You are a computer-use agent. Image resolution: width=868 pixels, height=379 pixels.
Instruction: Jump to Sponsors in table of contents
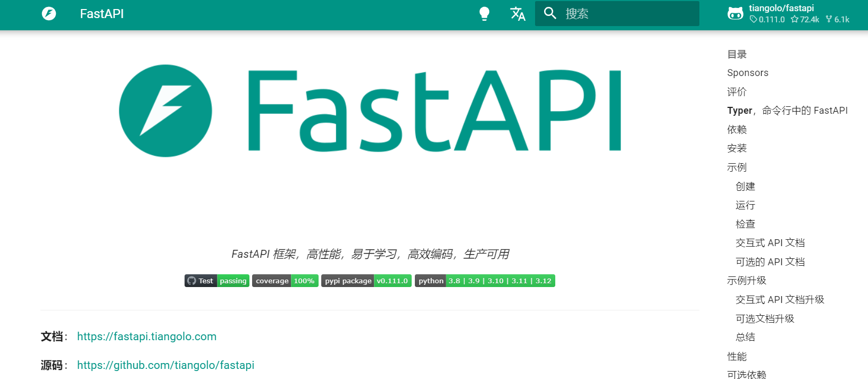[x=747, y=73]
